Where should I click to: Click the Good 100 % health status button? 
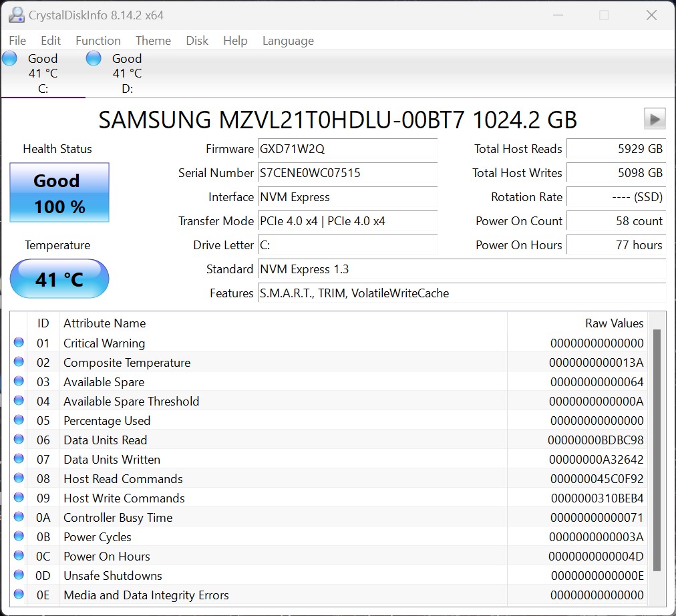(59, 193)
